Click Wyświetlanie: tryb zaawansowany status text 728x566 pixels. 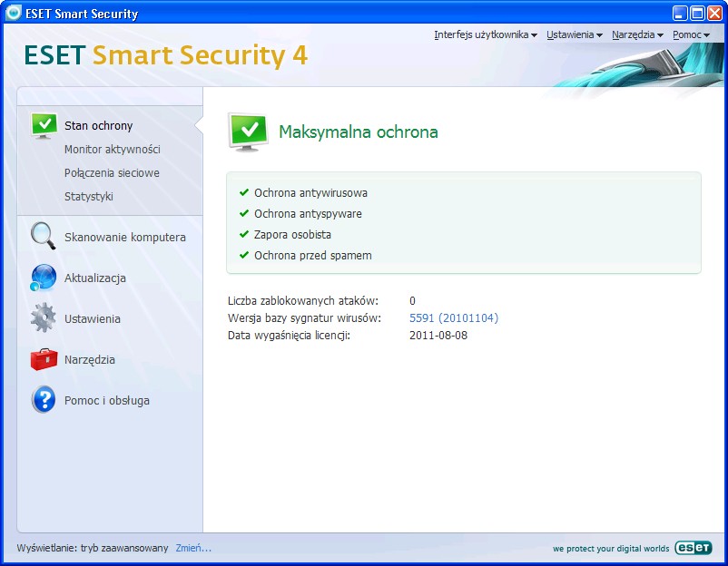click(x=93, y=548)
